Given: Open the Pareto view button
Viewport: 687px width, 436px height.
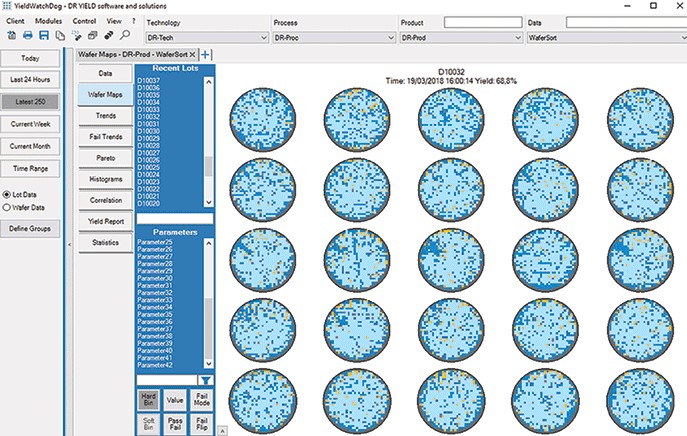Looking at the screenshot, I should (104, 158).
